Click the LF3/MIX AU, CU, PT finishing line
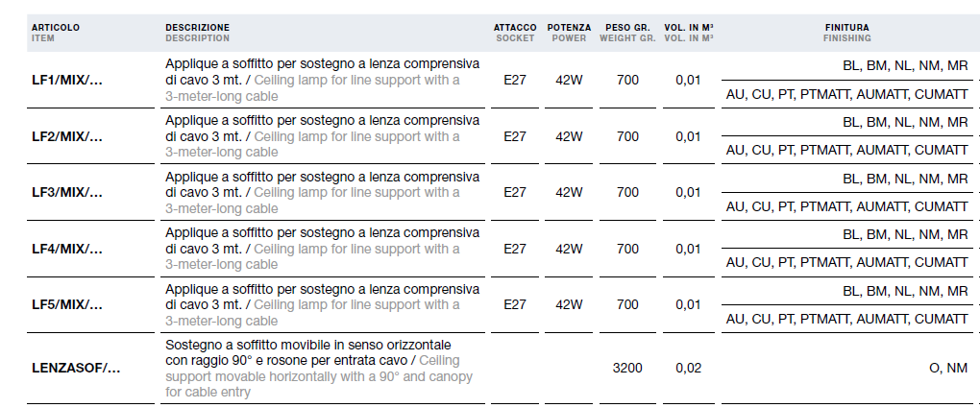 pyautogui.click(x=846, y=206)
